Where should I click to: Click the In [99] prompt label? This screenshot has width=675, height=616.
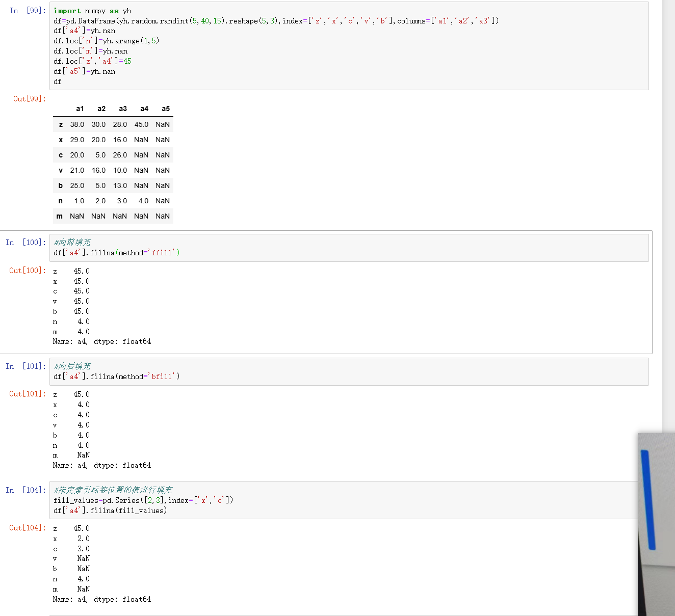(x=28, y=11)
